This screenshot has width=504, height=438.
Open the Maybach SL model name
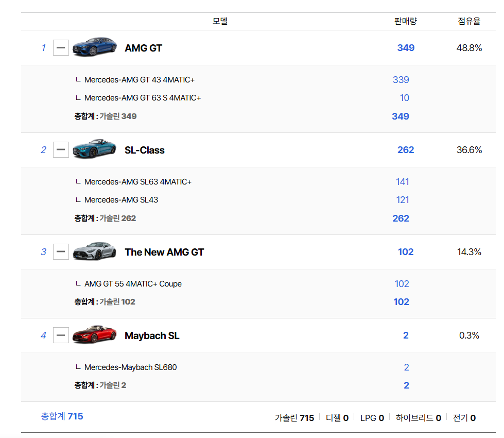click(152, 335)
